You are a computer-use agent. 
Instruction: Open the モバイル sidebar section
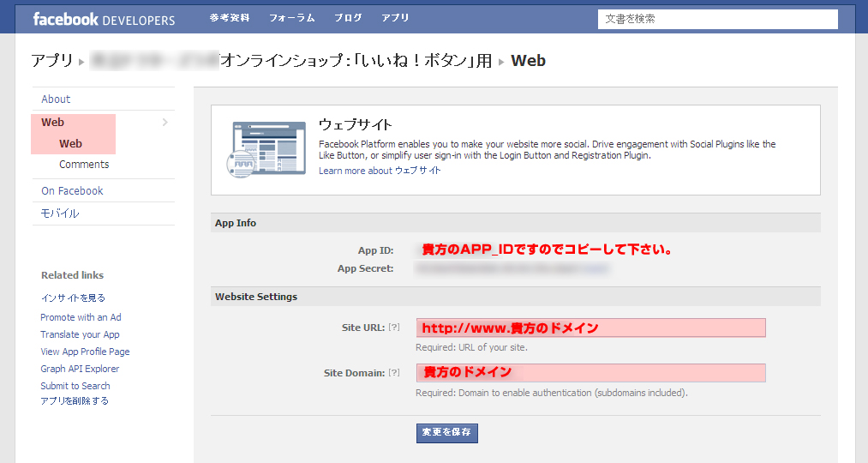pyautogui.click(x=60, y=213)
